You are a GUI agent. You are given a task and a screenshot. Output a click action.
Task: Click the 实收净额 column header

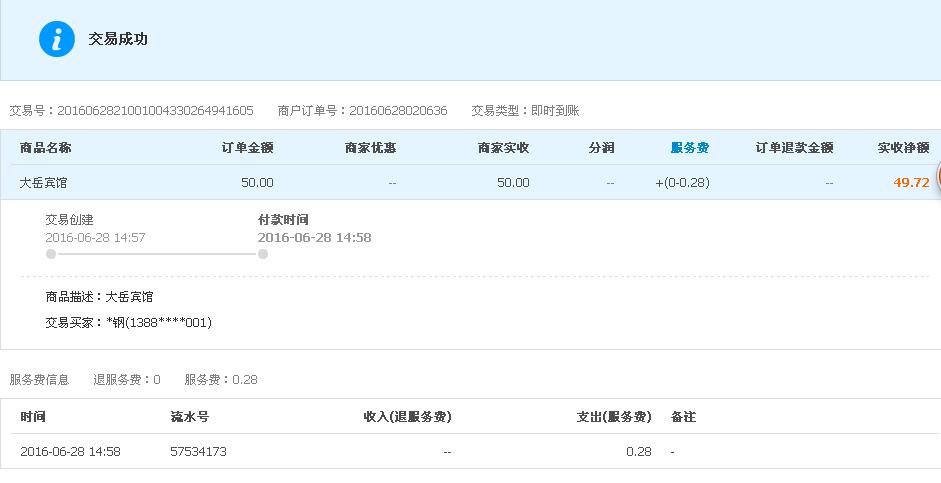[x=904, y=148]
